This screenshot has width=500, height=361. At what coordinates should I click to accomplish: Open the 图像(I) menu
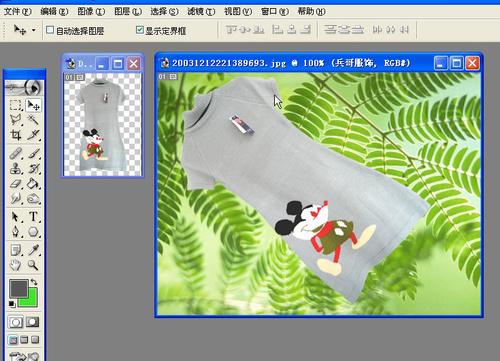pyautogui.click(x=91, y=12)
